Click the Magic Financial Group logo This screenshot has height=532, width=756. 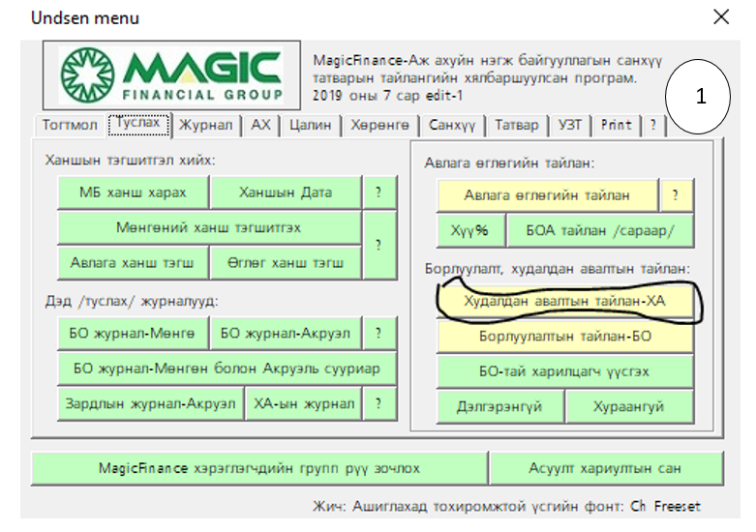tap(170, 75)
